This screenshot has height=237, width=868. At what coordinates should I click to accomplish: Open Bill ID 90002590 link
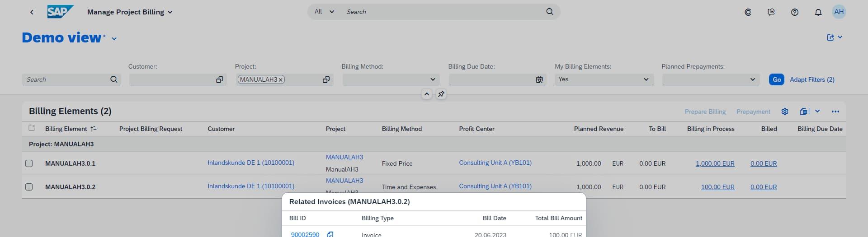pyautogui.click(x=305, y=234)
